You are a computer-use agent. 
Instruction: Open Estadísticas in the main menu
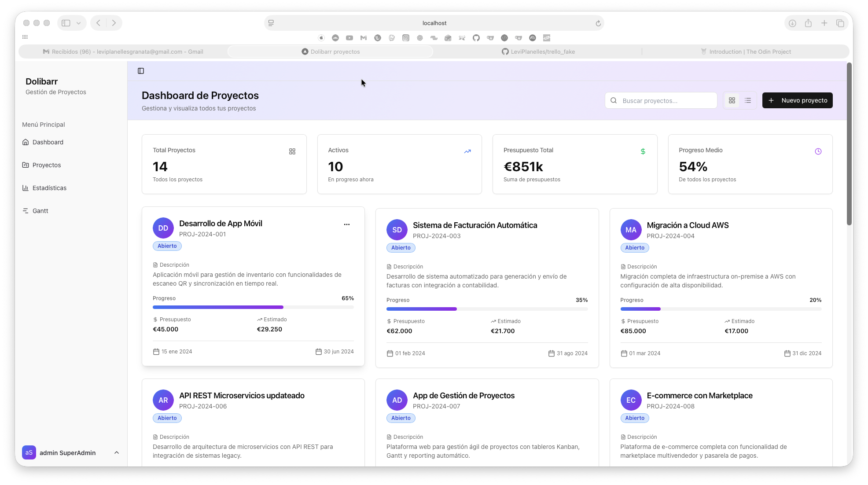coord(71,188)
